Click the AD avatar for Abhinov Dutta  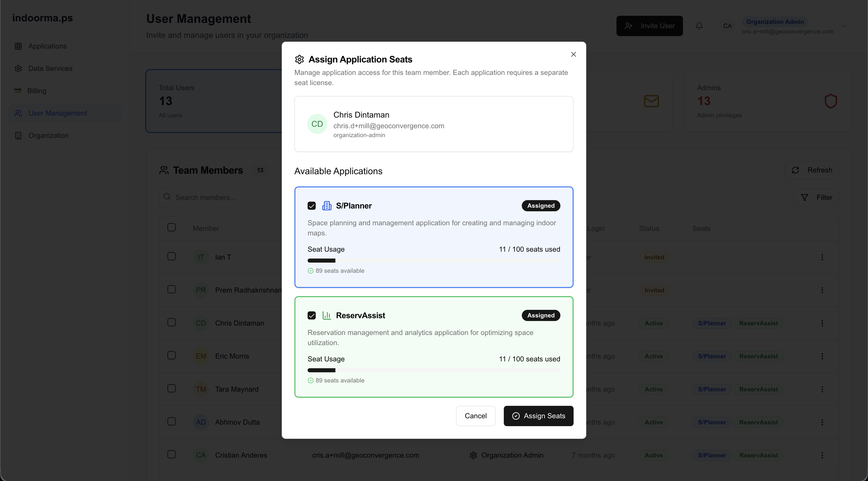[x=201, y=422]
